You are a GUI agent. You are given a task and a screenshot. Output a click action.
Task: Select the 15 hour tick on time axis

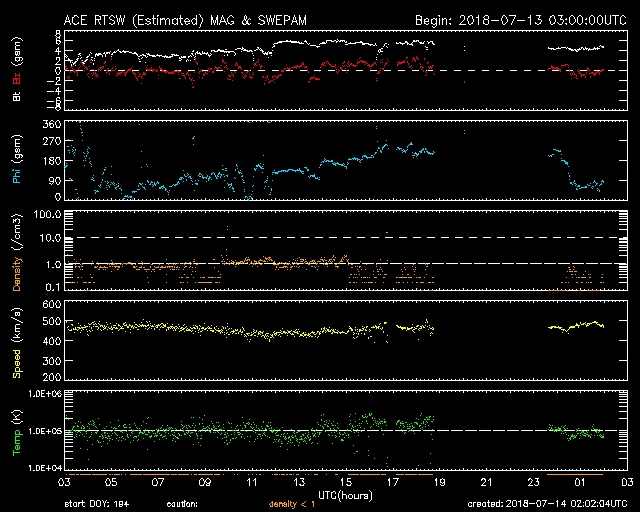pos(346,483)
